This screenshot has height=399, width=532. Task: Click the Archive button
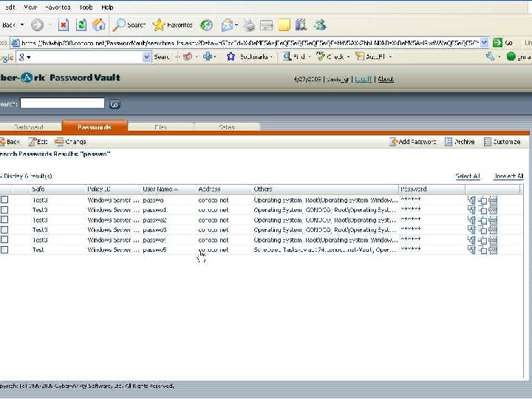(460, 142)
